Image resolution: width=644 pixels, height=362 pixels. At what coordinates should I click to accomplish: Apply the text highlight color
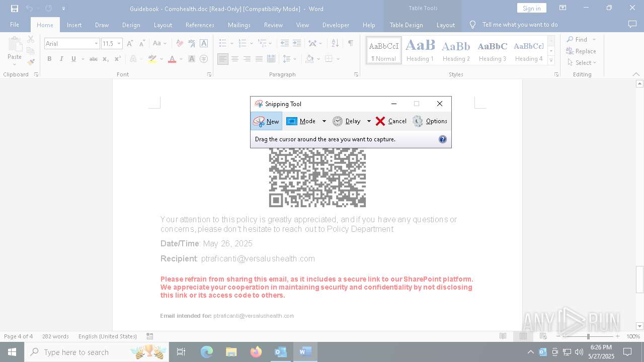(x=152, y=59)
